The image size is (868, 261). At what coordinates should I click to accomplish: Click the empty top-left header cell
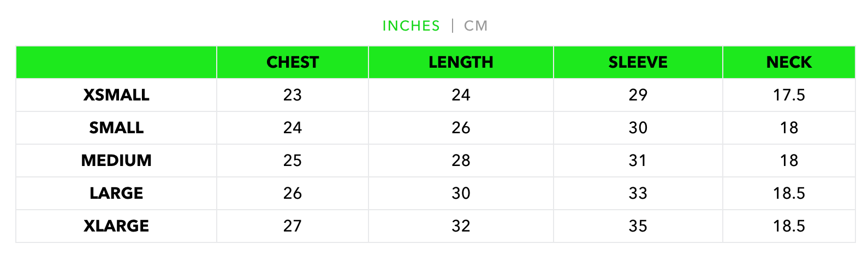click(116, 62)
